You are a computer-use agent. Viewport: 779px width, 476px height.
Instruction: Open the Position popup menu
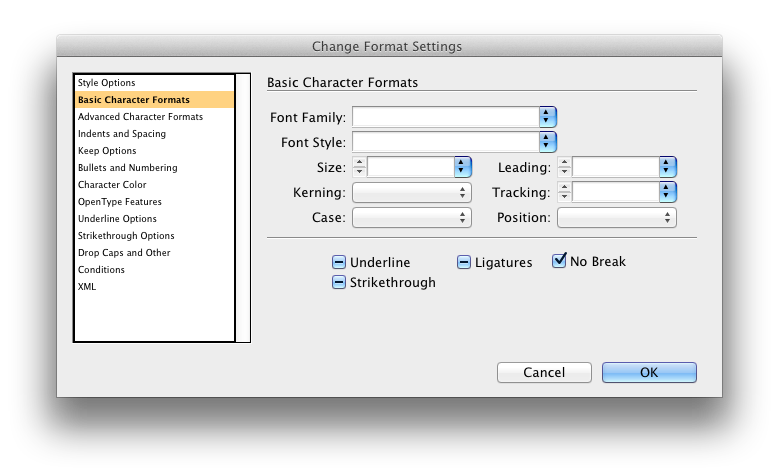[x=617, y=217]
